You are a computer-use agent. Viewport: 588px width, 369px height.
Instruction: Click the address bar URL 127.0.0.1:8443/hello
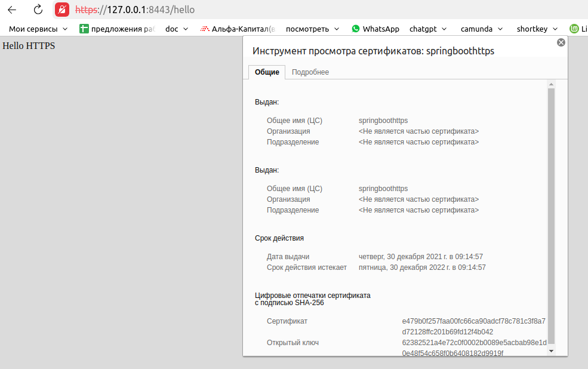[135, 10]
